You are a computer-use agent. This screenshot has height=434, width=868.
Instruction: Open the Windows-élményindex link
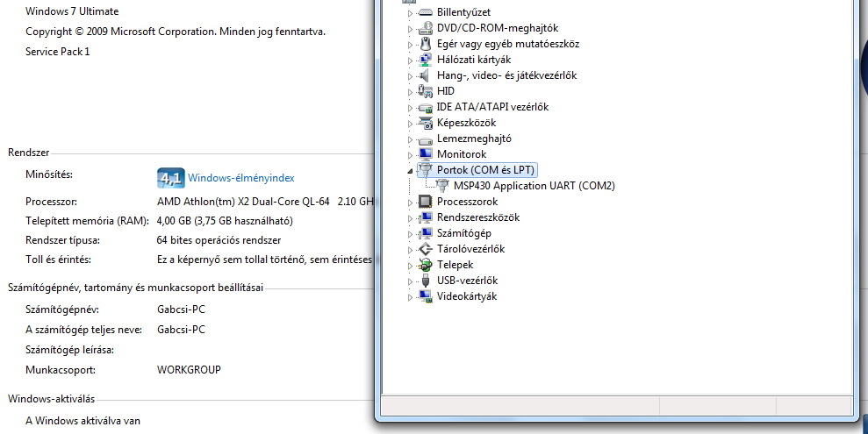(241, 178)
